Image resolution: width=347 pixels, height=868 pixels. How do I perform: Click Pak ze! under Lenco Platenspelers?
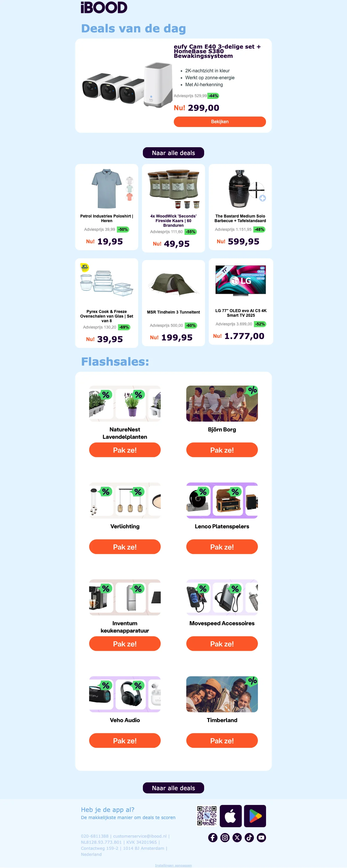coord(222,547)
